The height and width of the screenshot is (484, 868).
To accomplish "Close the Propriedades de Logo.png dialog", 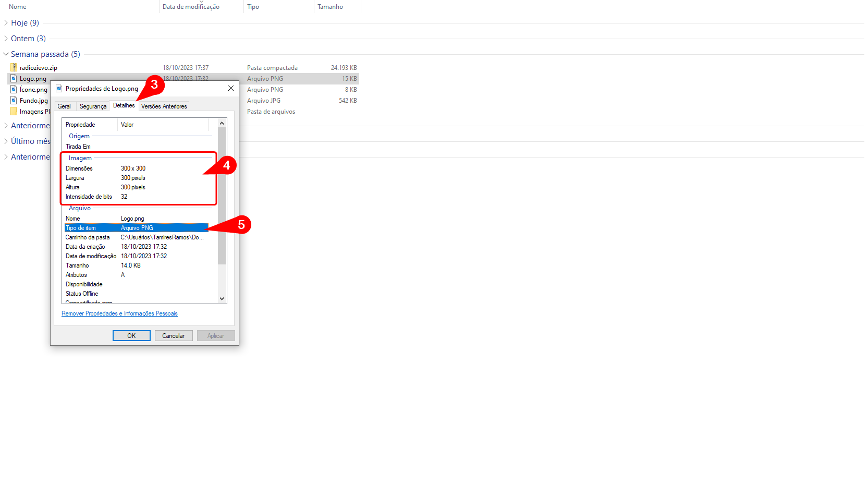I will click(230, 88).
